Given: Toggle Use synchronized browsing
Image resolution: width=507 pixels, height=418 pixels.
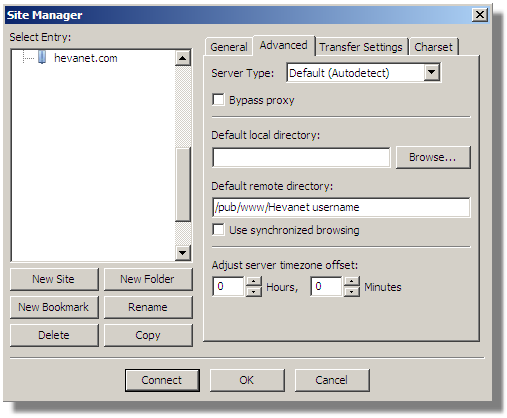Looking at the screenshot, I should [x=218, y=230].
